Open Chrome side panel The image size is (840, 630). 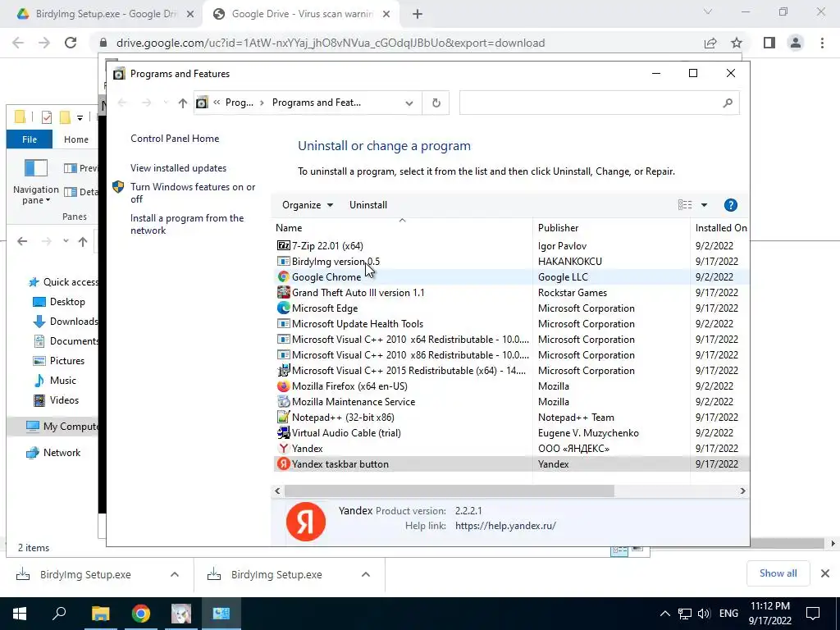tap(769, 43)
